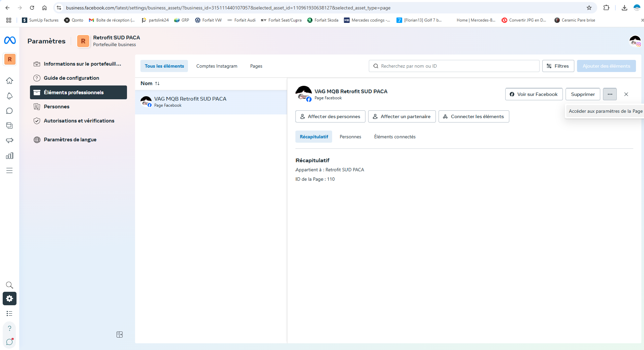644x350 pixels.
Task: Choose Accéder aux paramètres de la Page
Action: pos(605,111)
